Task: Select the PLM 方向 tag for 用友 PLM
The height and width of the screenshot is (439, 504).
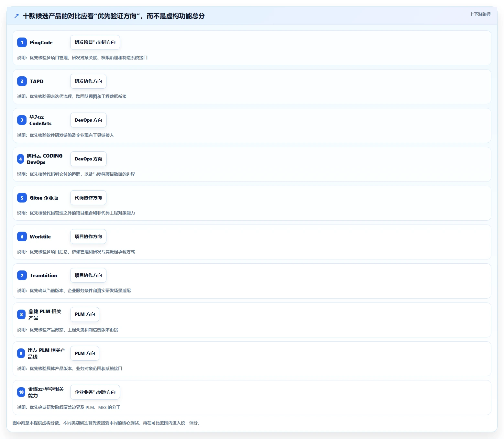Action: tap(85, 353)
